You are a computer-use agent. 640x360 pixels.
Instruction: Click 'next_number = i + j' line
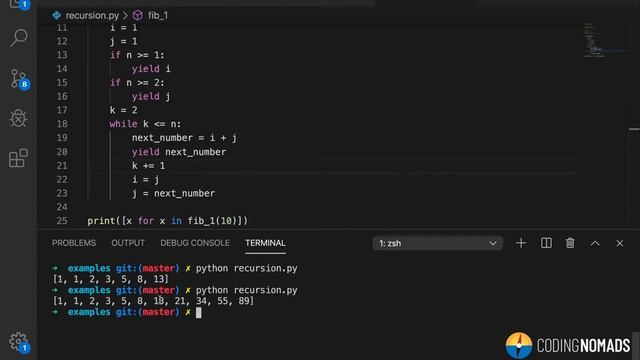pos(184,138)
